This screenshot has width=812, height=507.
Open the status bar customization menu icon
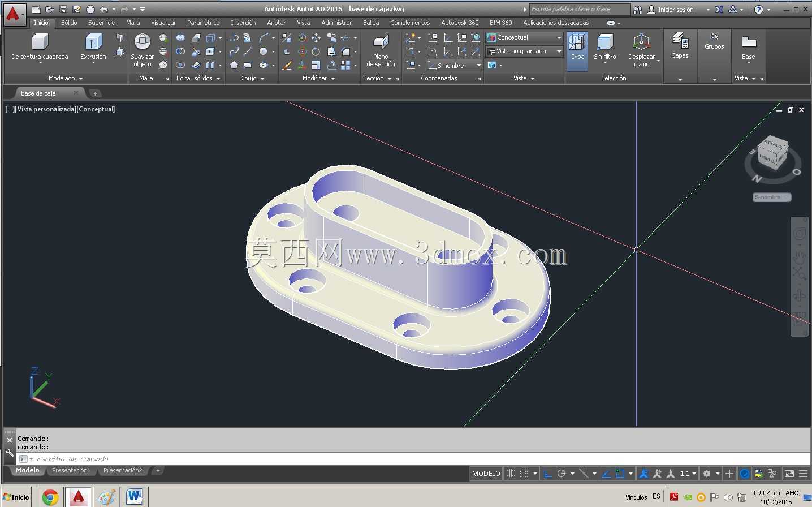[803, 474]
